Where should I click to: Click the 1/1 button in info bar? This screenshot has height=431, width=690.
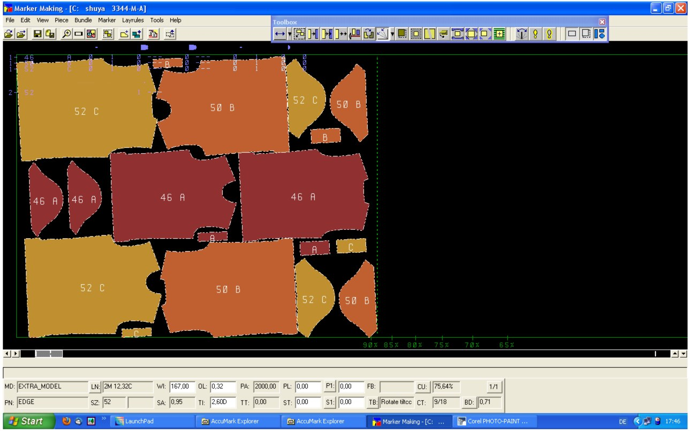click(493, 387)
